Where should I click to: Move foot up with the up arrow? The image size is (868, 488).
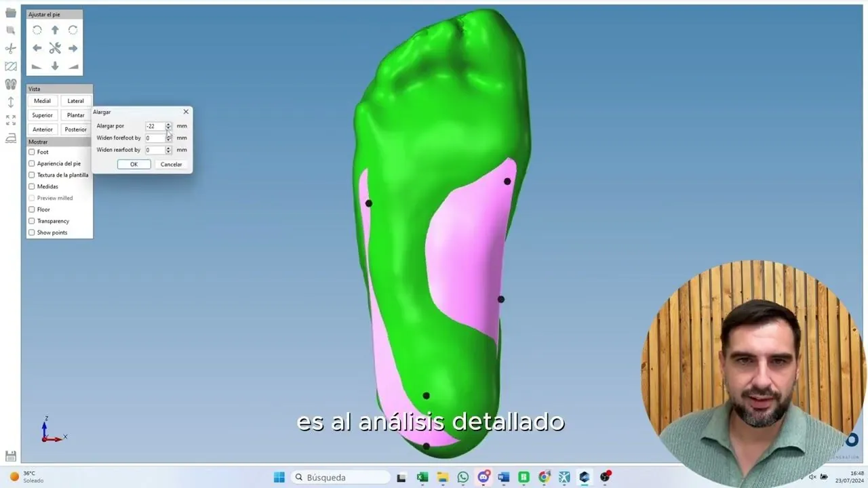(x=55, y=30)
